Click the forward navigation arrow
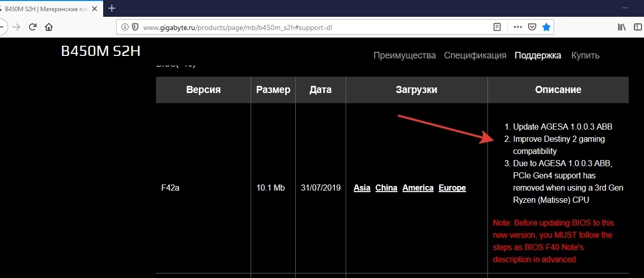The width and height of the screenshot is (644, 278). coord(16,27)
